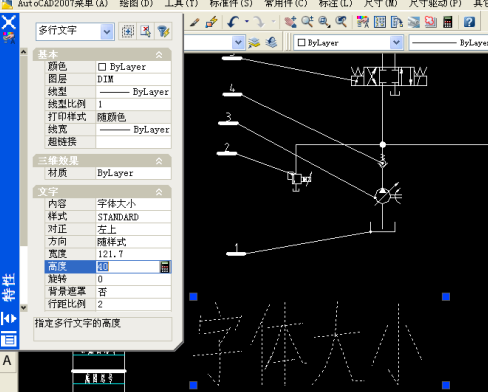Collapse the 文字 section
This screenshot has height=392, width=488.
(x=159, y=192)
